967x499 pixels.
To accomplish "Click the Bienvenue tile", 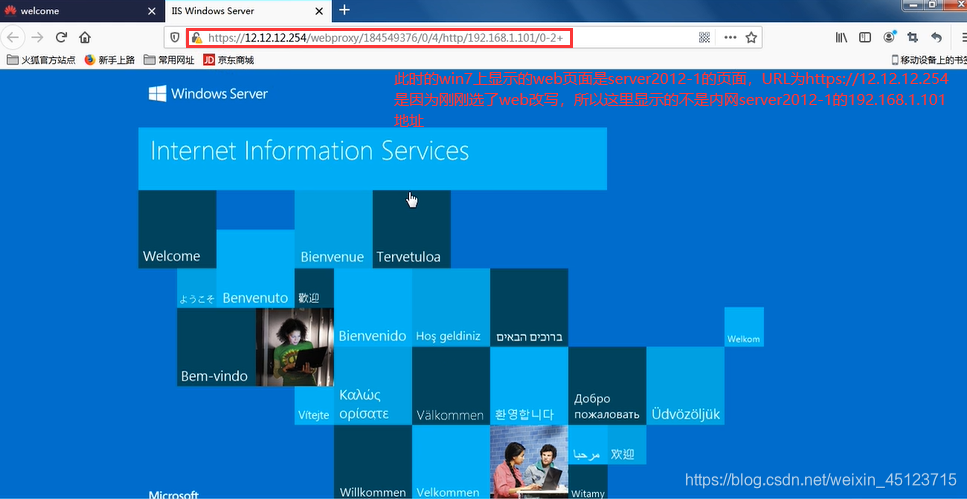I will (x=333, y=229).
